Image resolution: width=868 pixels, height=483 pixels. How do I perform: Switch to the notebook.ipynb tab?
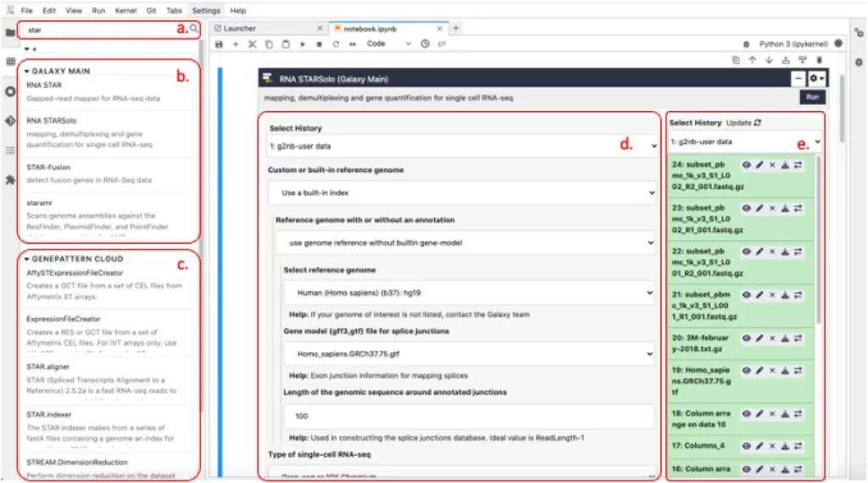(x=387, y=28)
